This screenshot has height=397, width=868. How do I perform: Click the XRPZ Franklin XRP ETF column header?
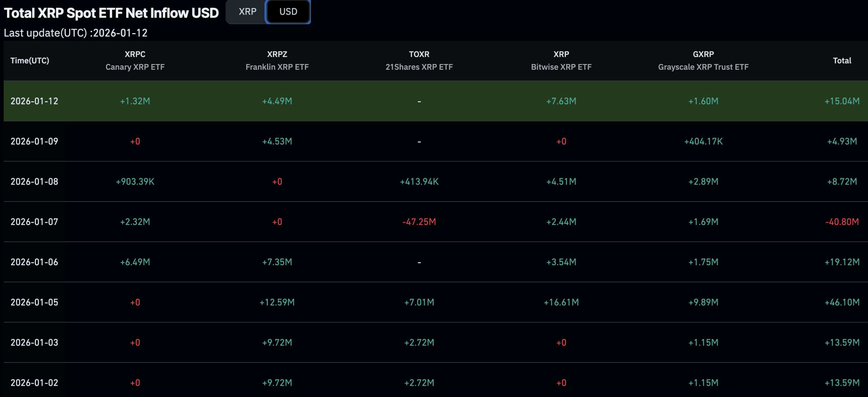coord(277,60)
